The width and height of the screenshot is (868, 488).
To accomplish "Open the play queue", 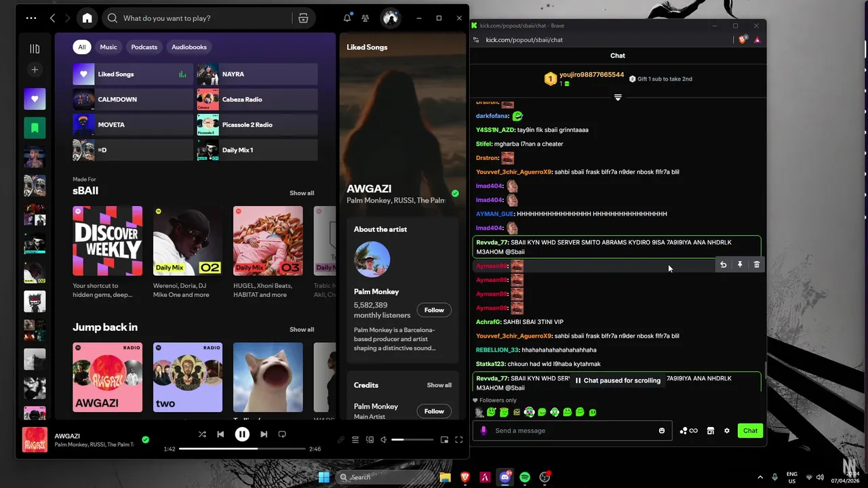I will click(x=355, y=440).
